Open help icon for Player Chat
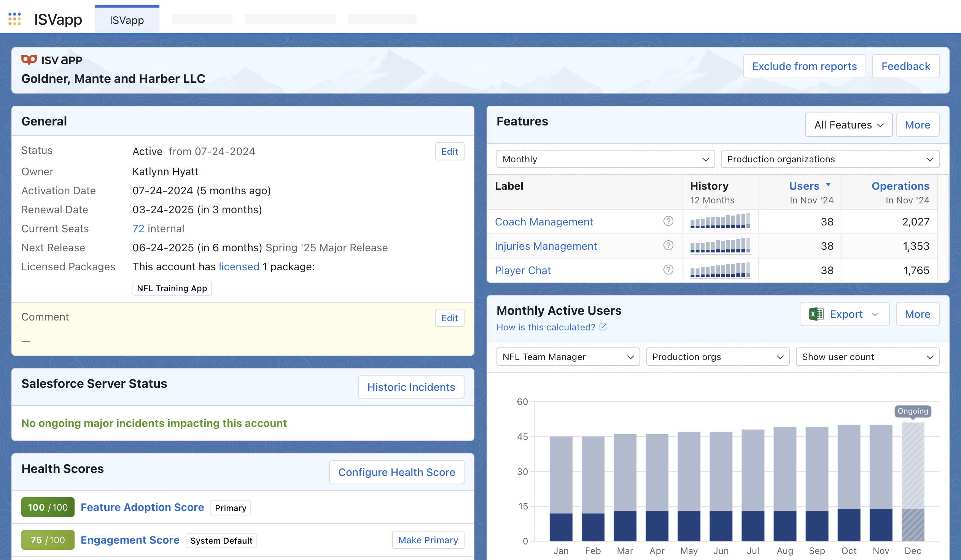Screen dimensions: 961x560 coord(668,270)
